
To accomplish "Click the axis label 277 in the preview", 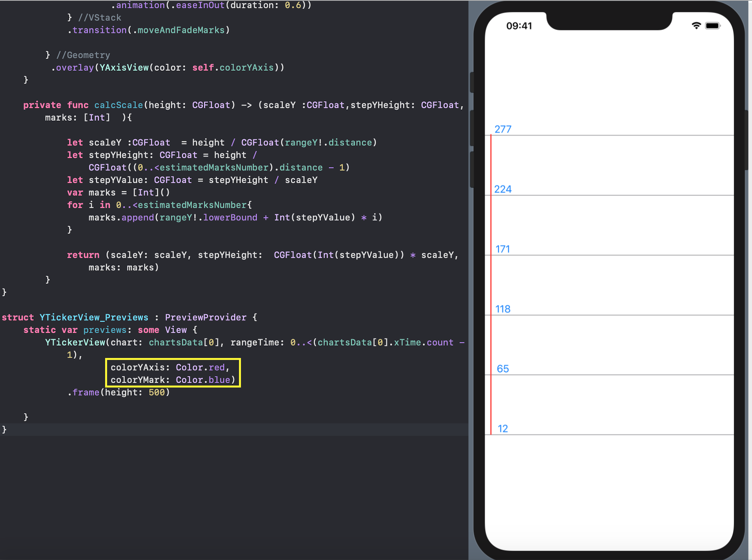I will point(503,129).
